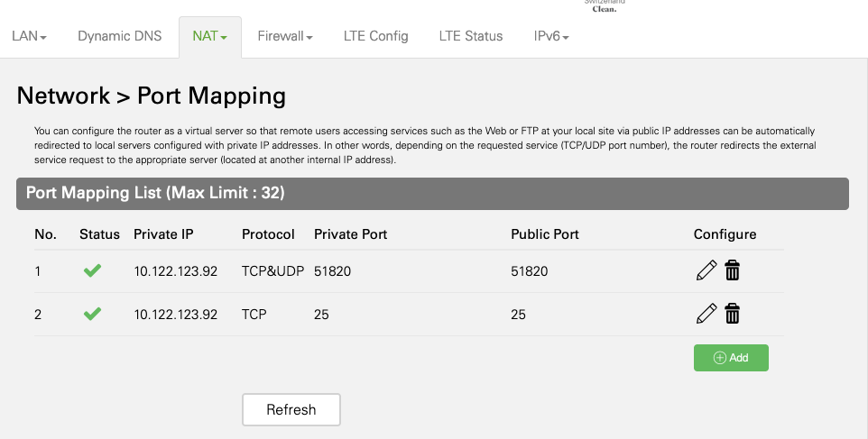868x439 pixels.
Task: Click the plus icon in Add button
Action: (x=720, y=358)
